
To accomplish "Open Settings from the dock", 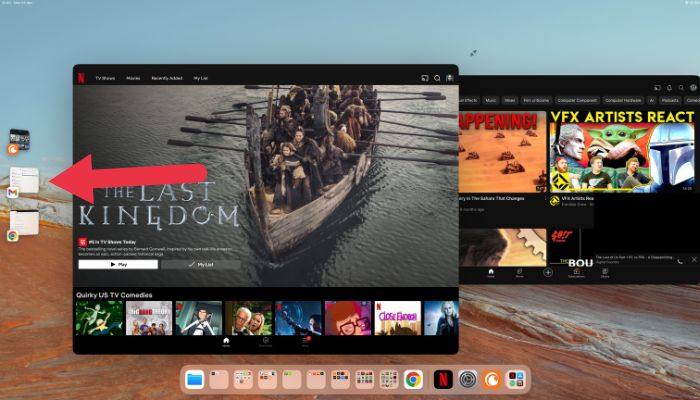I will 467,379.
